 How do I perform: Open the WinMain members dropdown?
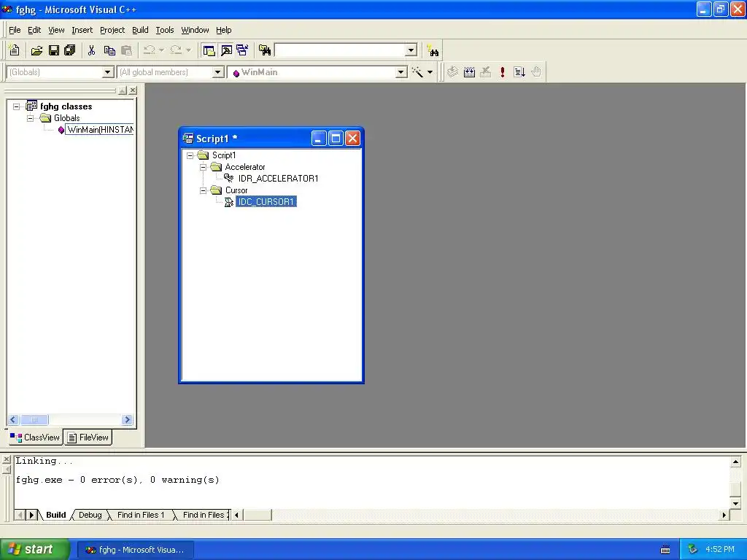pyautogui.click(x=401, y=72)
